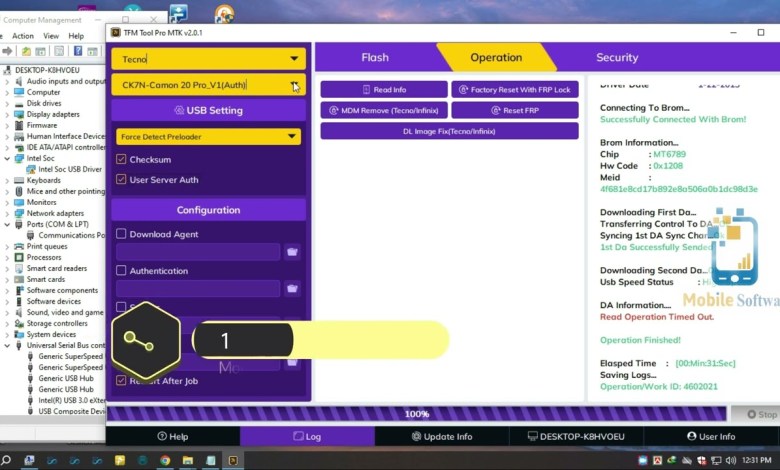The image size is (780, 470).
Task: Toggle the Checksum checkbox
Action: pyautogui.click(x=121, y=159)
